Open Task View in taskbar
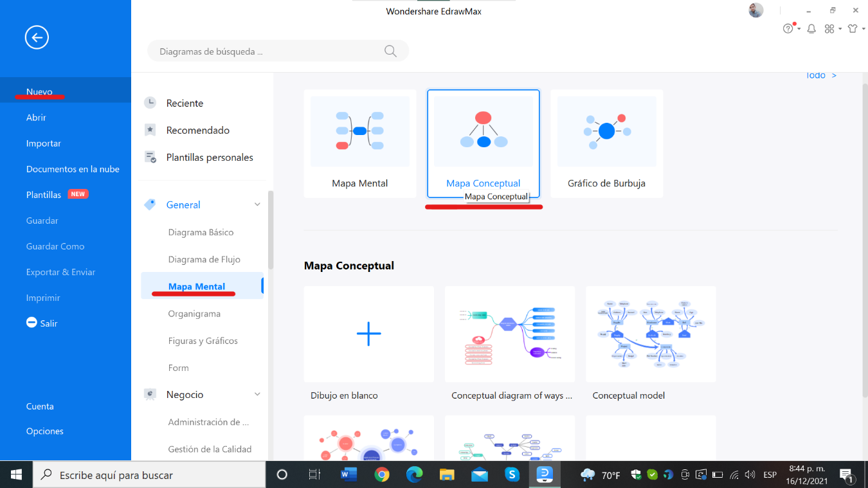 coord(314,474)
